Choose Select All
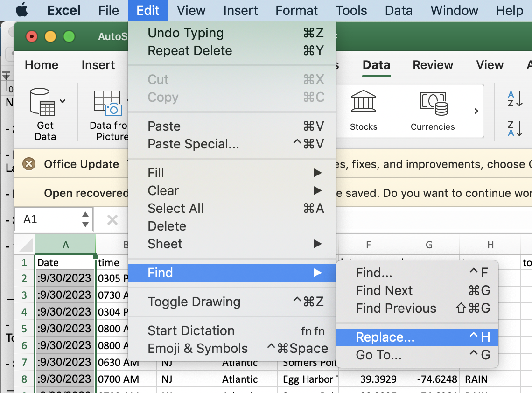532x393 pixels. coord(232,208)
